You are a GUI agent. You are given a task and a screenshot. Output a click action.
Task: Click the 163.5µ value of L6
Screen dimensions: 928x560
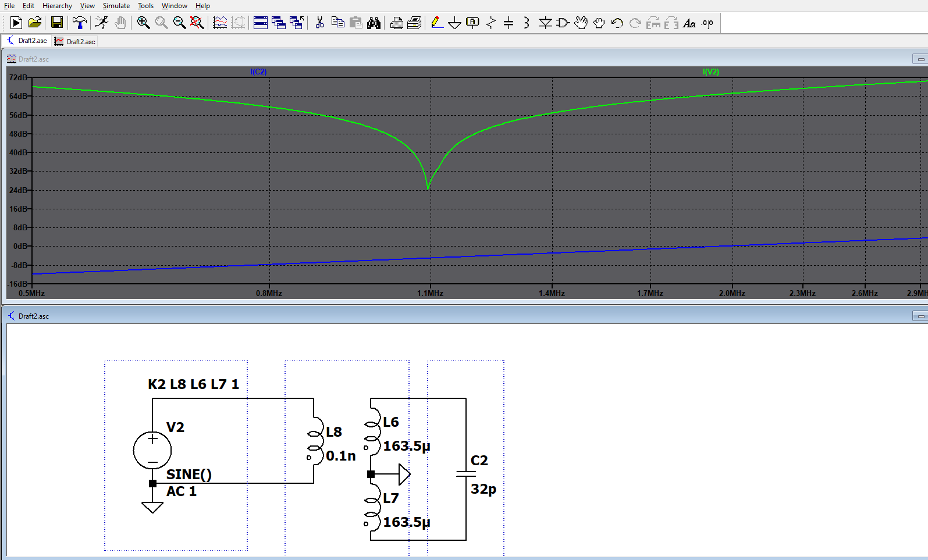406,446
